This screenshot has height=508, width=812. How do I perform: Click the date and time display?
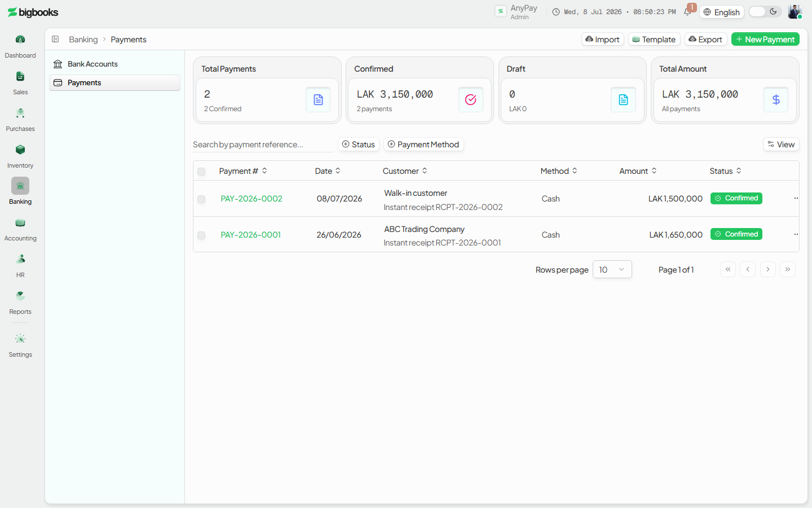(x=614, y=12)
